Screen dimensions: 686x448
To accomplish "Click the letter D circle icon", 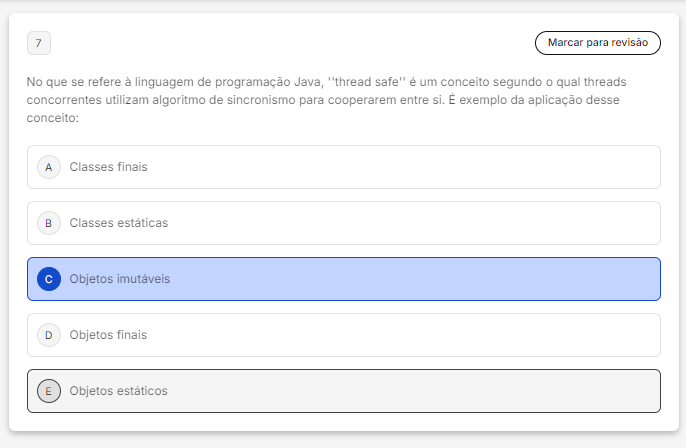I will coord(48,335).
